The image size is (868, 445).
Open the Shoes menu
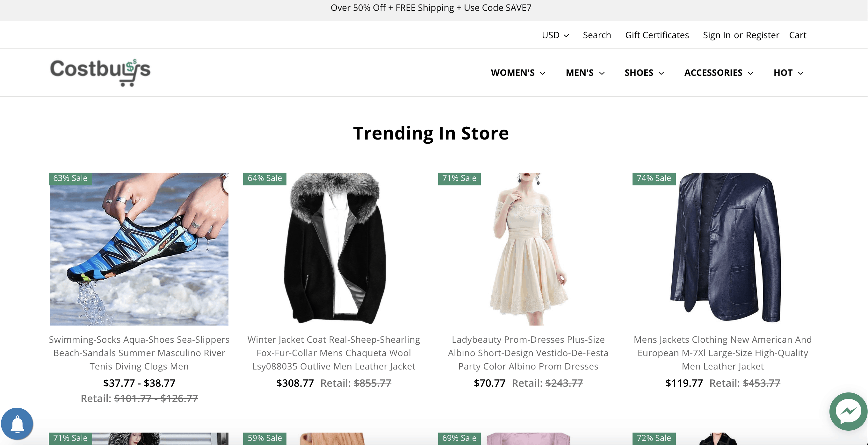click(644, 73)
